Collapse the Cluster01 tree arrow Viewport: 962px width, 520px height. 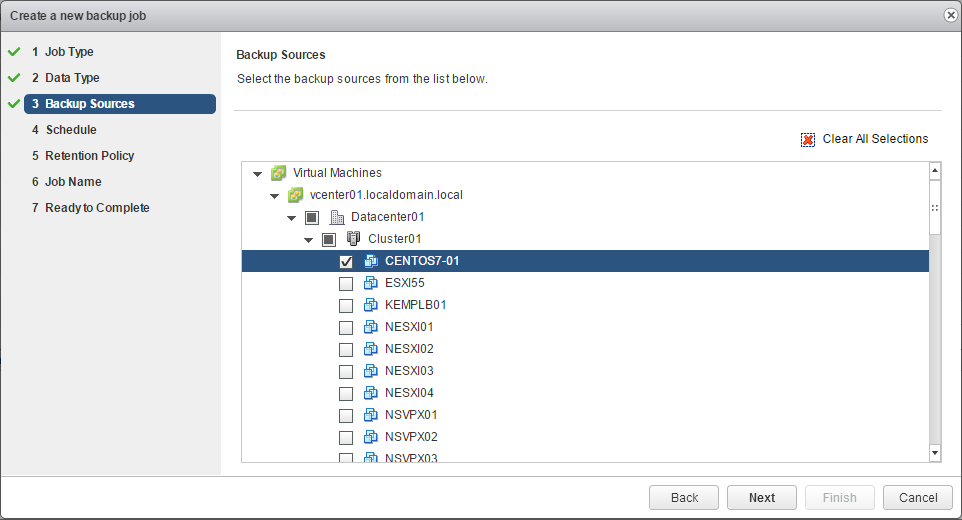click(x=309, y=240)
